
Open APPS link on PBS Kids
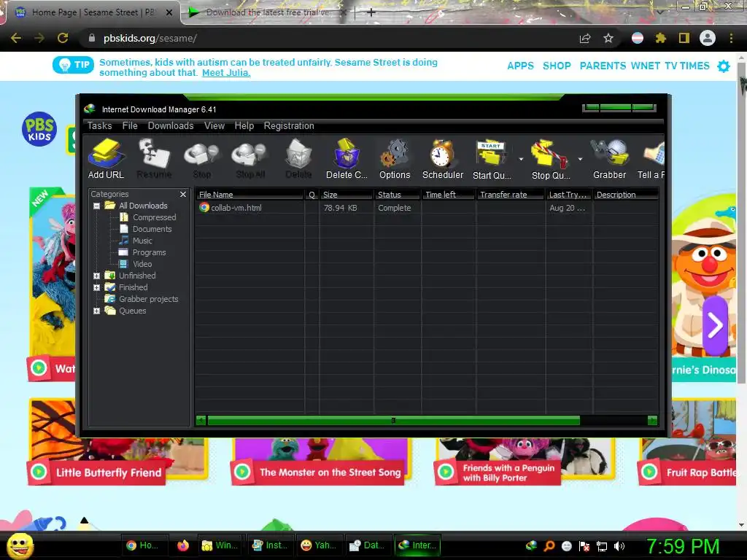tap(520, 66)
